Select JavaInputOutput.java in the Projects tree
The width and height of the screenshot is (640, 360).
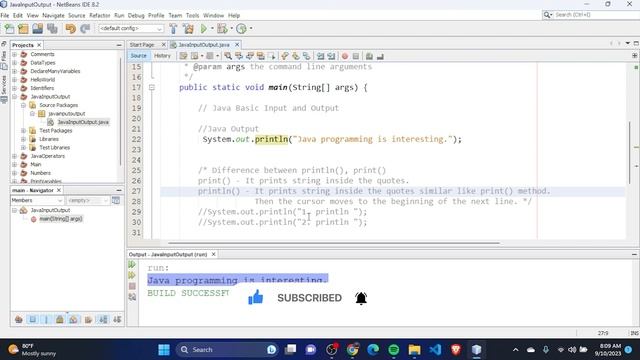(x=83, y=122)
